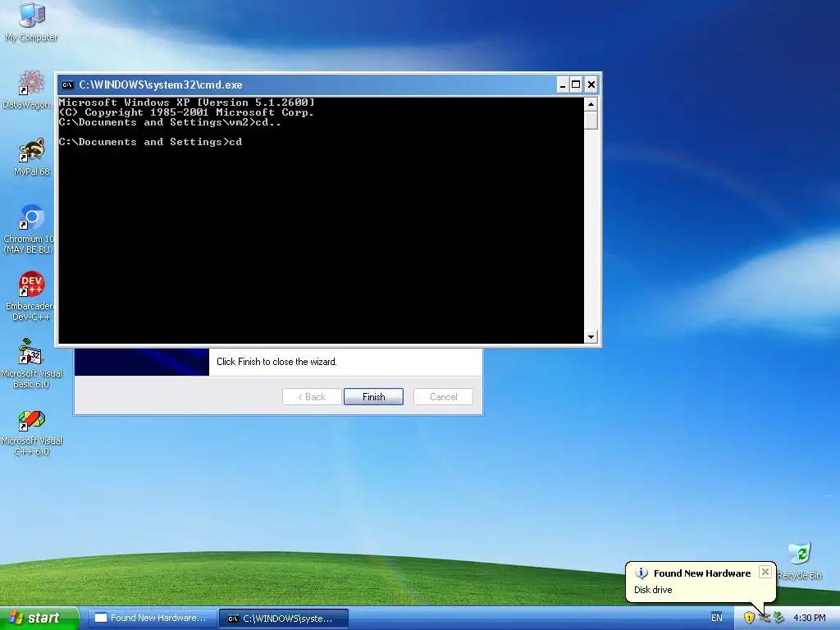Select the DataWagon desktop shortcut
840x630 pixels.
(x=30, y=89)
